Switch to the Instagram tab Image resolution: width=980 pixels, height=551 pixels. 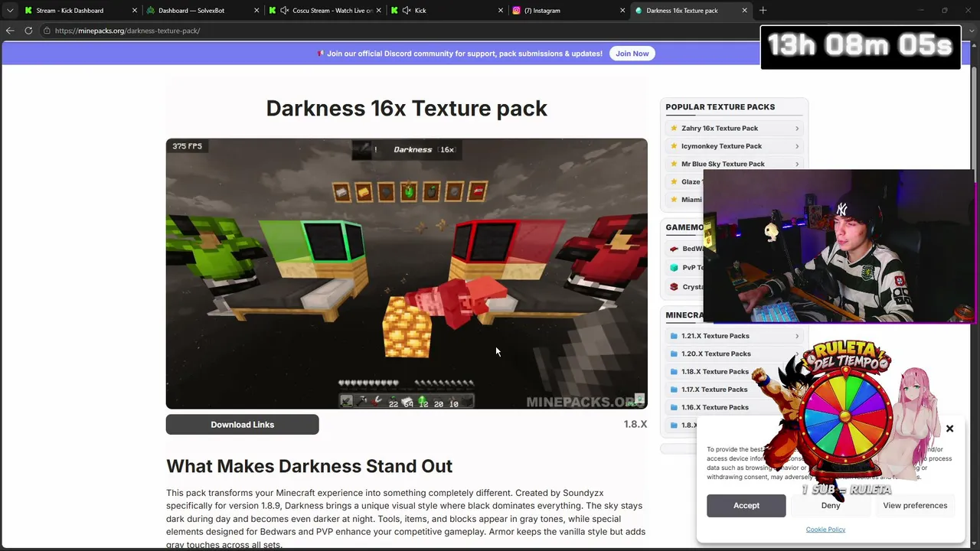[568, 11]
